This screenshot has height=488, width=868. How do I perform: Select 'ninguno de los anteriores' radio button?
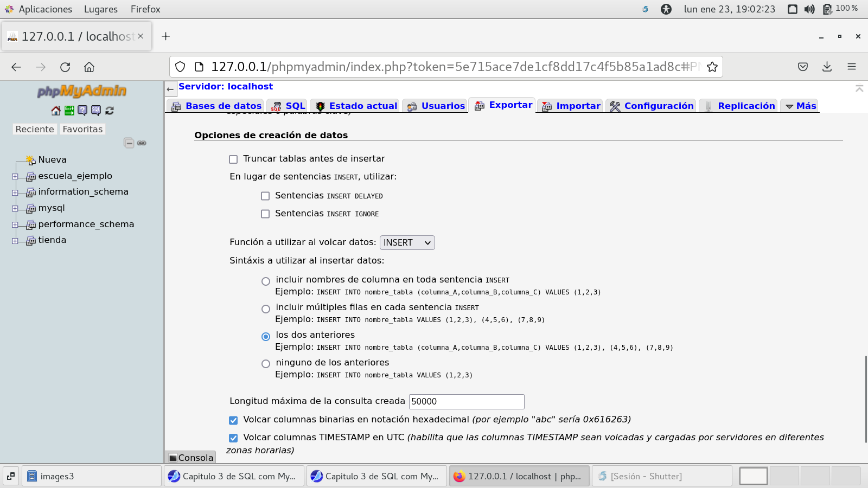point(266,364)
